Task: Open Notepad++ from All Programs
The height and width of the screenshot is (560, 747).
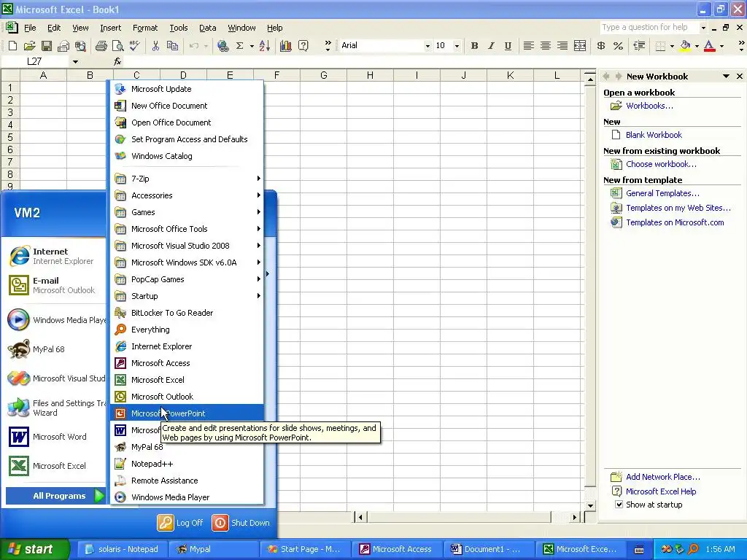Action: (187, 464)
